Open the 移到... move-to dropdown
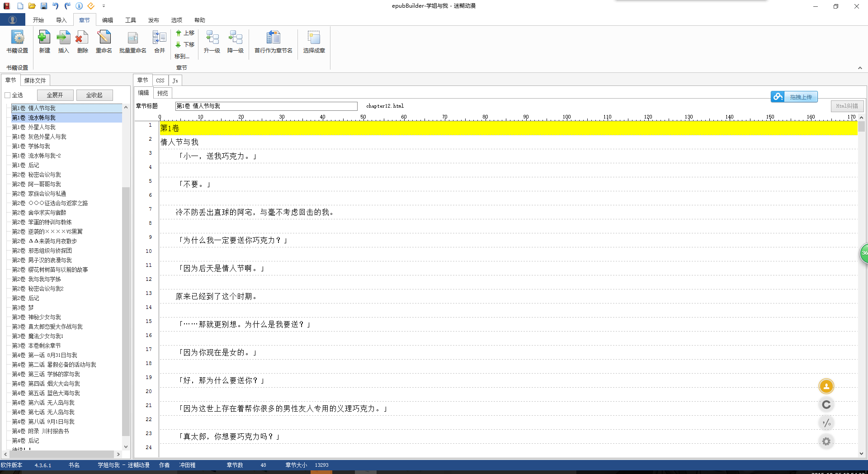Screen dimensions: 868x474 coord(182,57)
